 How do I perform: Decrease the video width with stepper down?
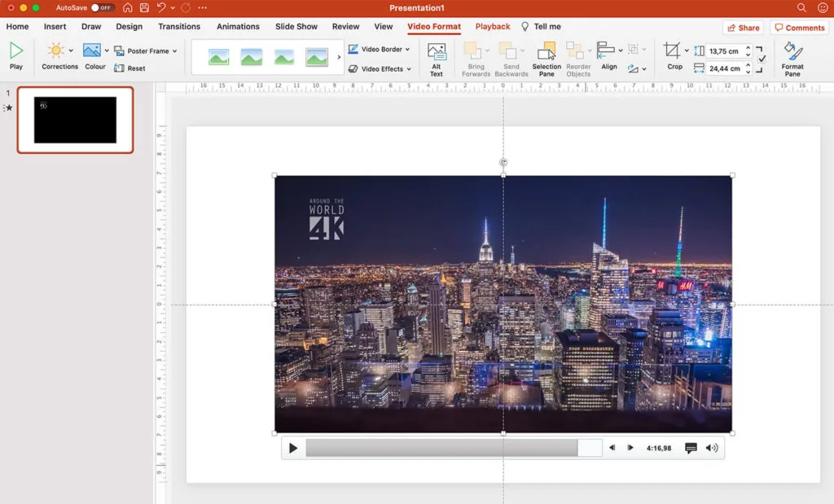click(748, 72)
